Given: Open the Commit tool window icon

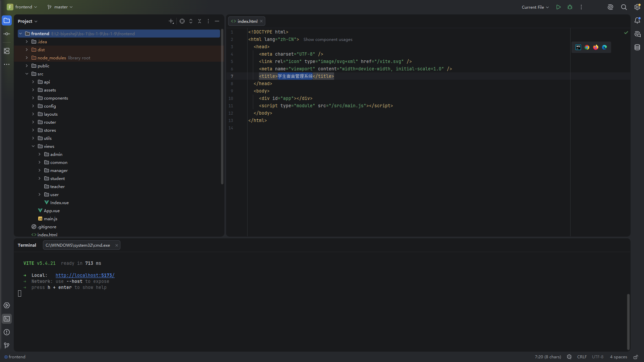Looking at the screenshot, I should click(x=7, y=34).
